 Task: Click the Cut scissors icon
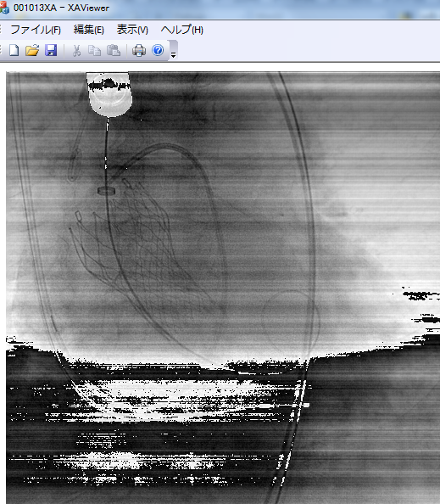76,50
